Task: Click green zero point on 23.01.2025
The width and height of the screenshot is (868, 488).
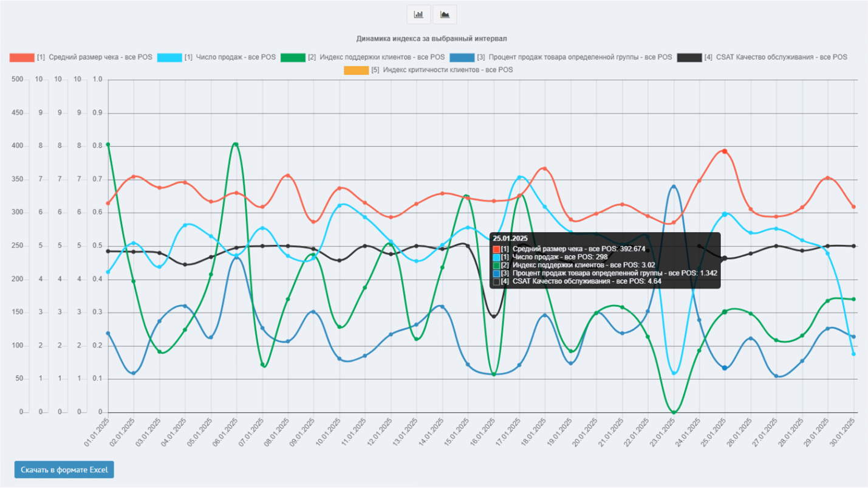Action: 673,412
